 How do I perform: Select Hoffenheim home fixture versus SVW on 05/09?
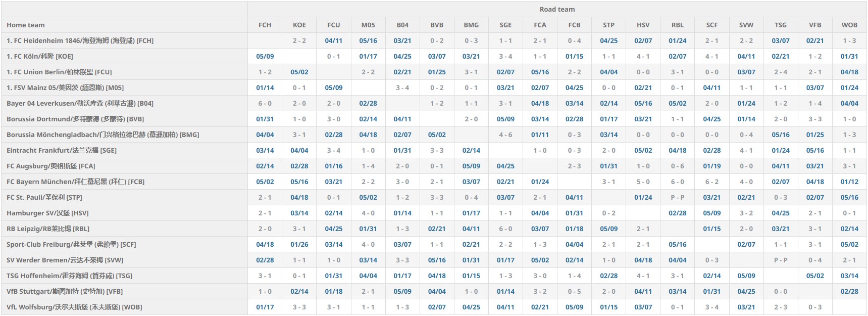tap(746, 276)
